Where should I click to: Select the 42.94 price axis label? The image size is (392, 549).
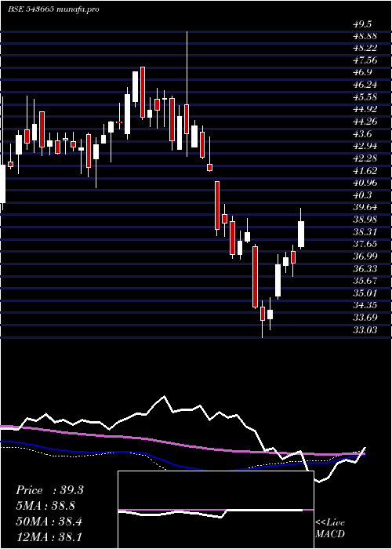click(365, 146)
